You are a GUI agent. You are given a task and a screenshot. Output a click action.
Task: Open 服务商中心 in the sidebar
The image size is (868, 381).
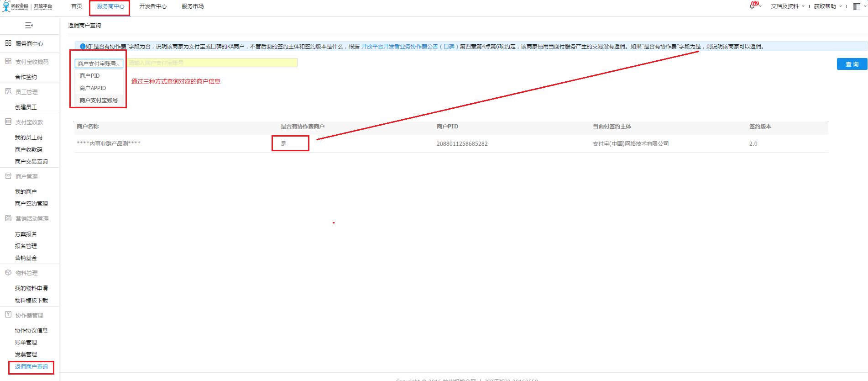[x=29, y=44]
